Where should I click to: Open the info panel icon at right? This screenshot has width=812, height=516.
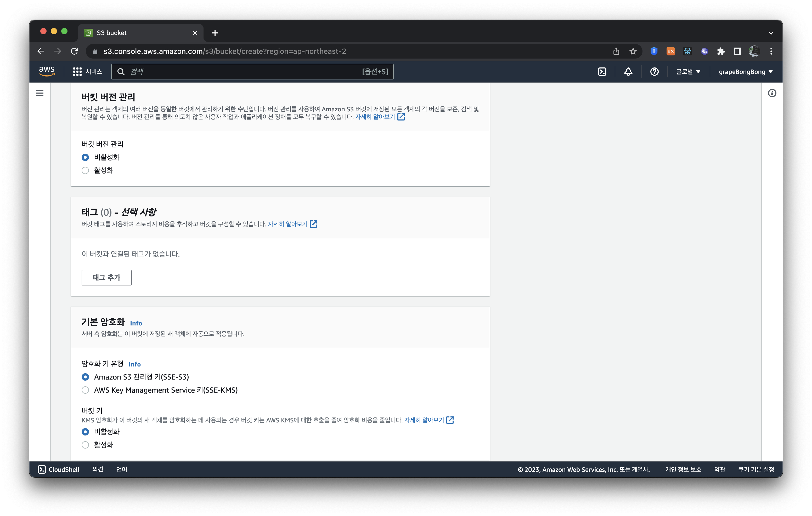tap(772, 93)
